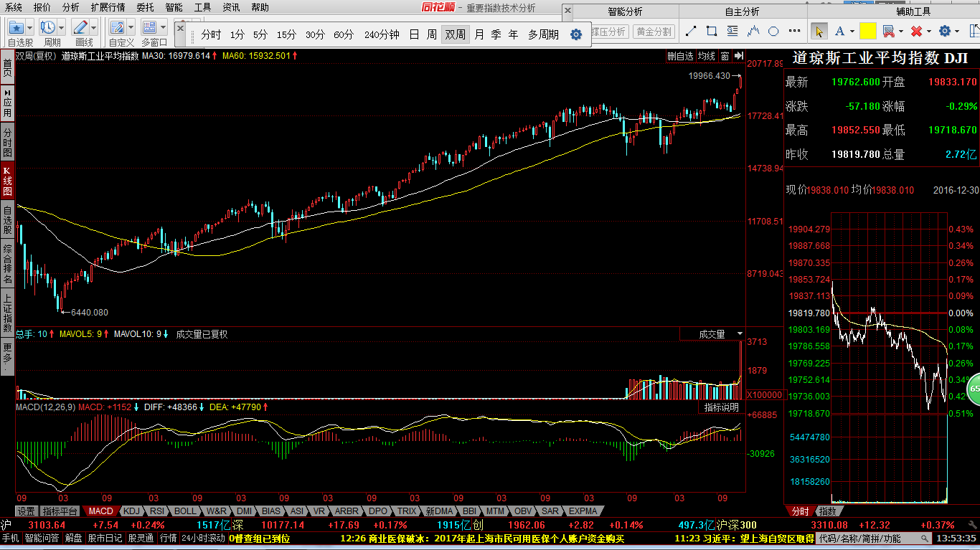The width and height of the screenshot is (980, 550).
Task: Select the RSI indicator tab
Action: (156, 511)
